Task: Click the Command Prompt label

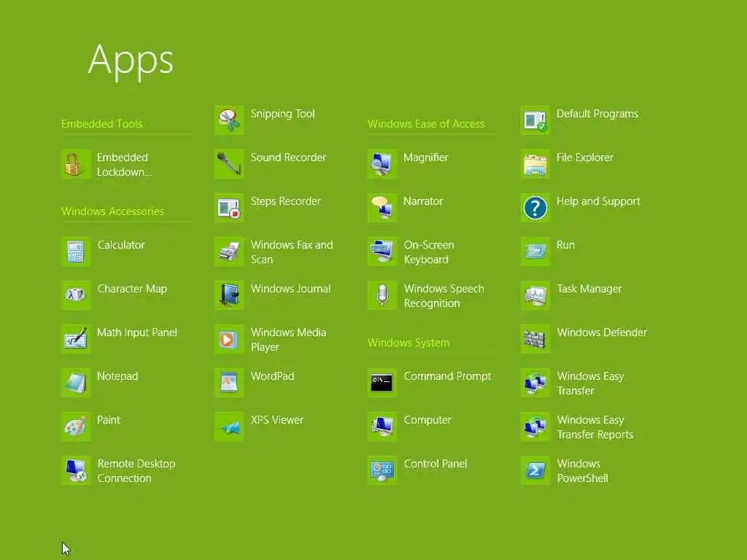Action: click(x=447, y=376)
